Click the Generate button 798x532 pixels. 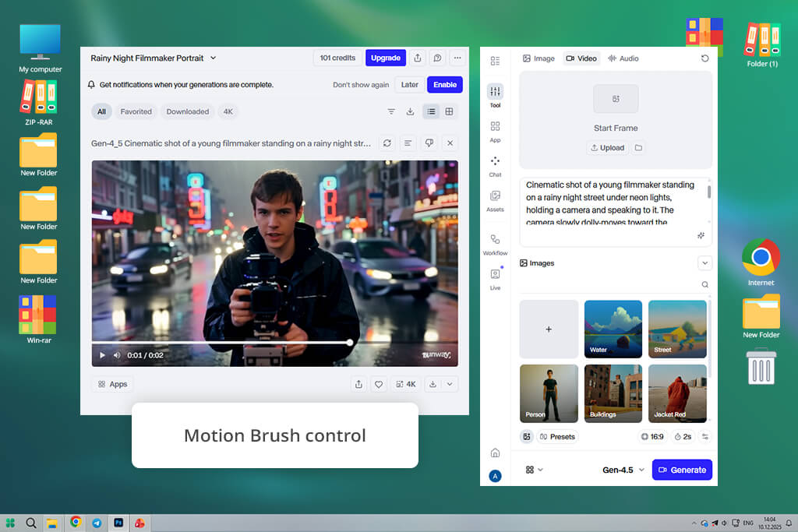(x=682, y=470)
